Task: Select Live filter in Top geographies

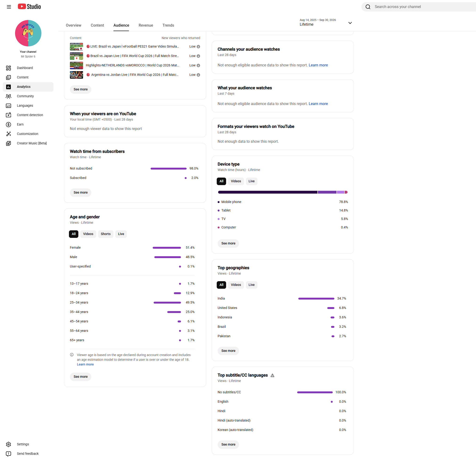Action: (252, 285)
